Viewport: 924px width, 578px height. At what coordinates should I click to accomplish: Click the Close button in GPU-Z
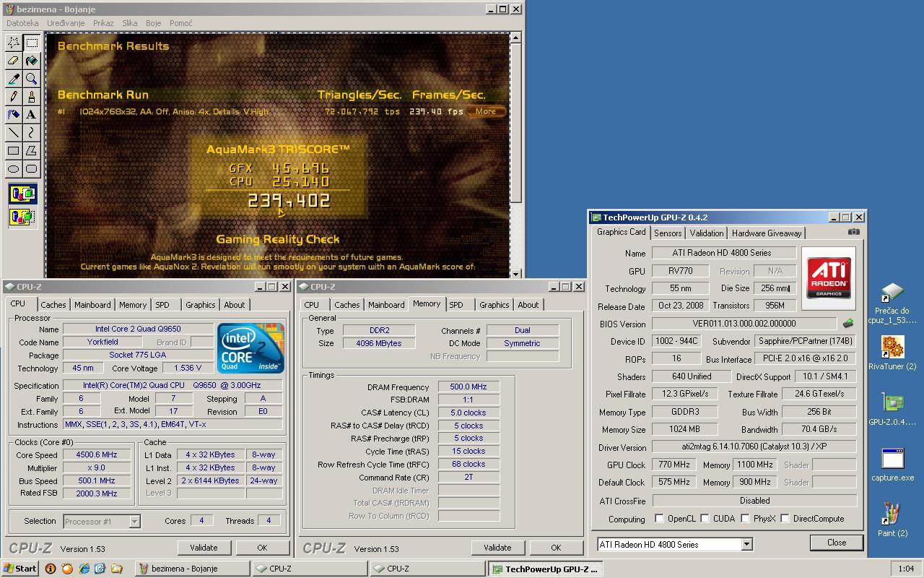coord(837,543)
